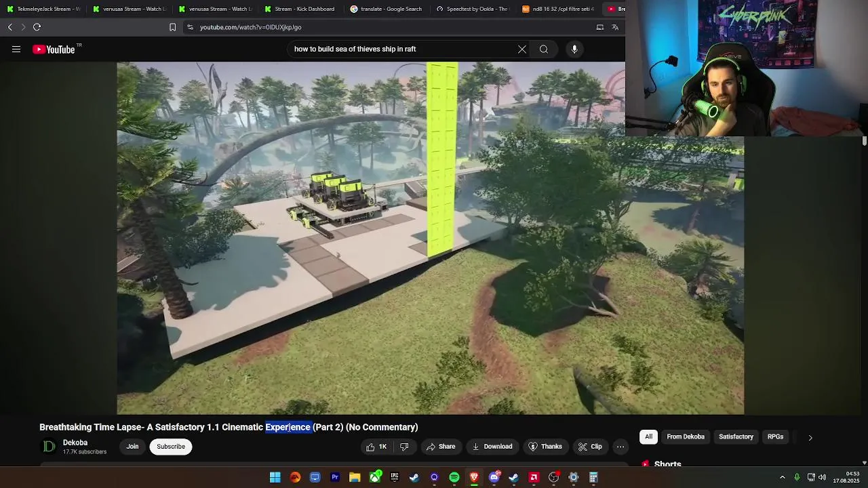Start voice search with the microphone
The height and width of the screenshot is (488, 868).
pyautogui.click(x=574, y=49)
